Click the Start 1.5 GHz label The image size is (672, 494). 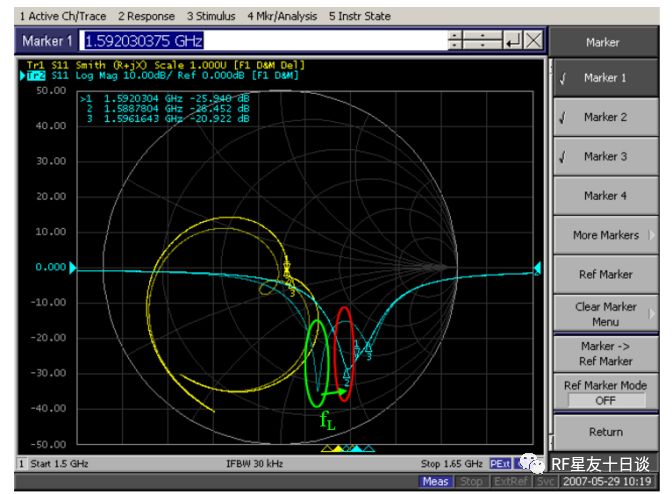59,464
